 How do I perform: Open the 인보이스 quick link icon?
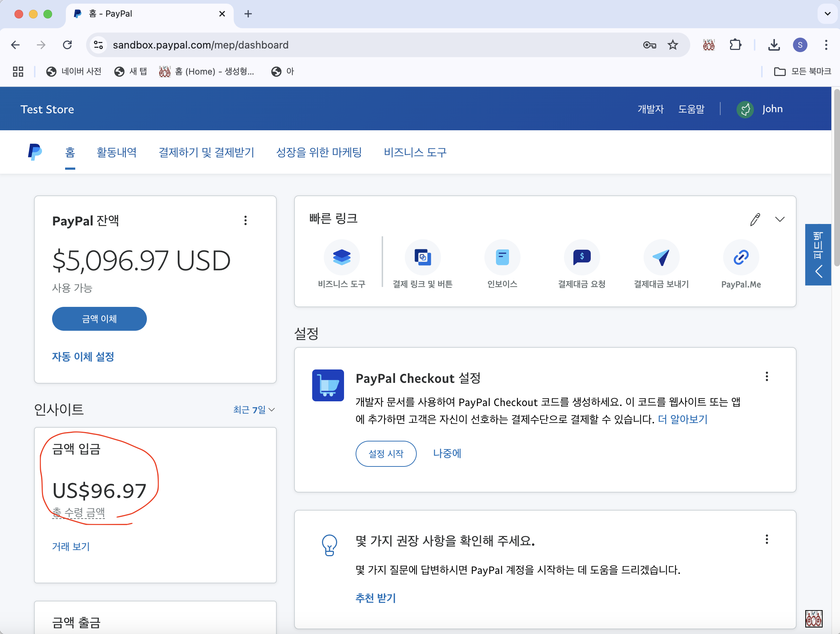pyautogui.click(x=502, y=257)
